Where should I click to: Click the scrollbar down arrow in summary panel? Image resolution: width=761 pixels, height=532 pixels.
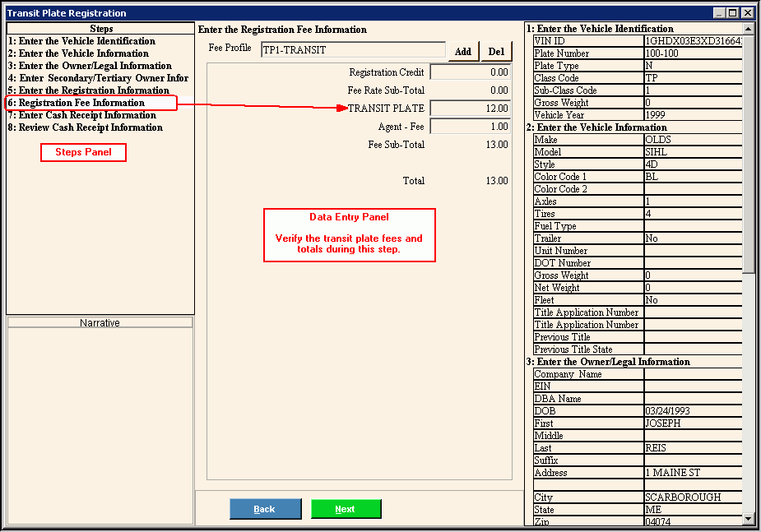coord(748,519)
